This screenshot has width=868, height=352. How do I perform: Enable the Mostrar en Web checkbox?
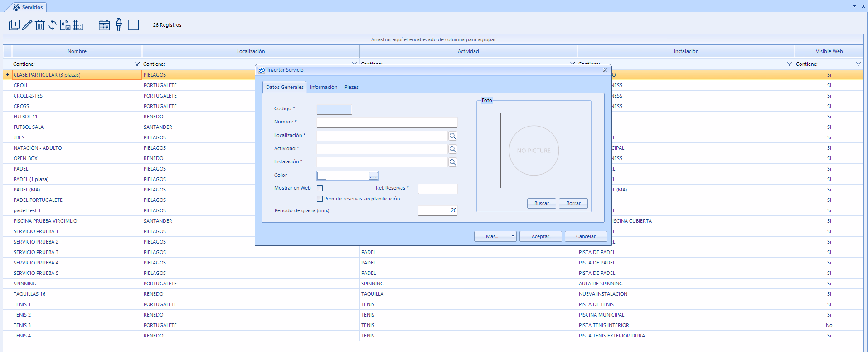click(320, 188)
